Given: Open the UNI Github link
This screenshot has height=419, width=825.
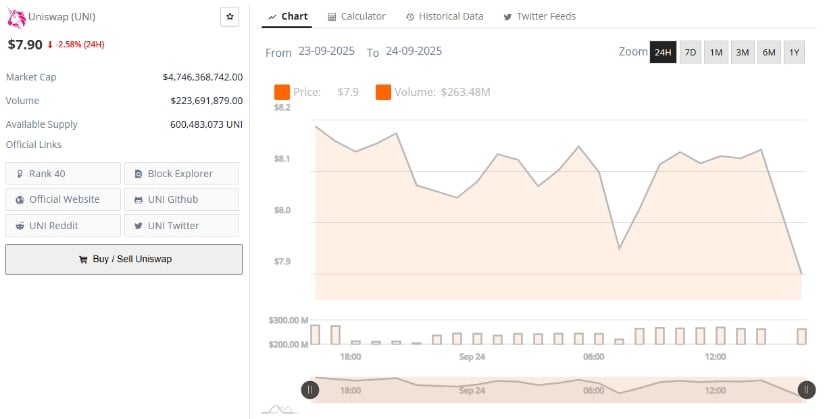Looking at the screenshot, I should (182, 199).
